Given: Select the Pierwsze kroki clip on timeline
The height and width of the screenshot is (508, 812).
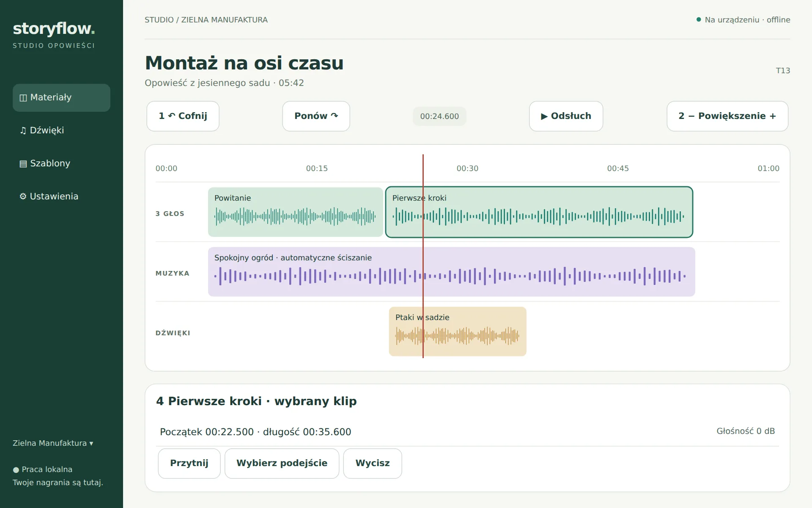Looking at the screenshot, I should [x=539, y=212].
